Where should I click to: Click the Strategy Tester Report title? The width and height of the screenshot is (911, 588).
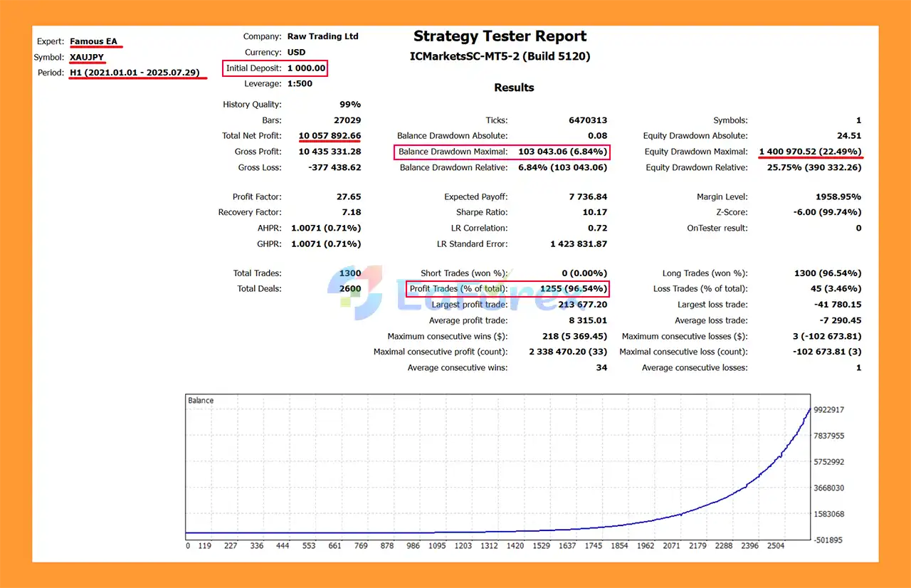500,36
